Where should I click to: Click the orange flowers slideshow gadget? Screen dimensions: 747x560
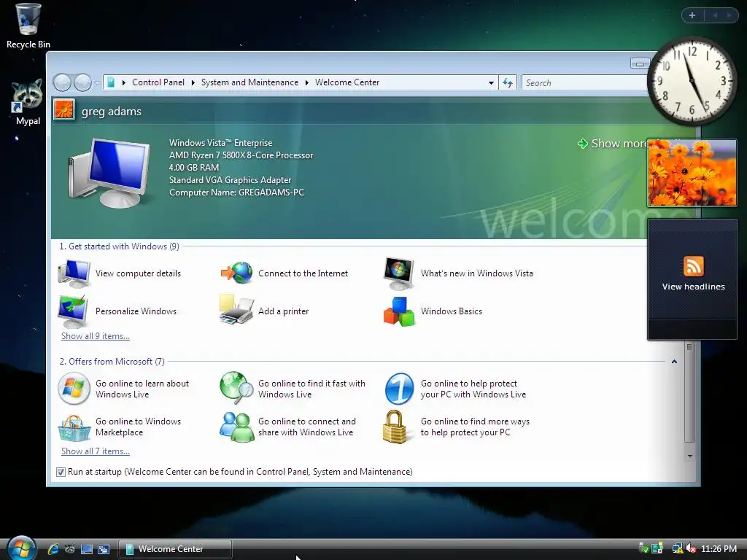(x=692, y=173)
